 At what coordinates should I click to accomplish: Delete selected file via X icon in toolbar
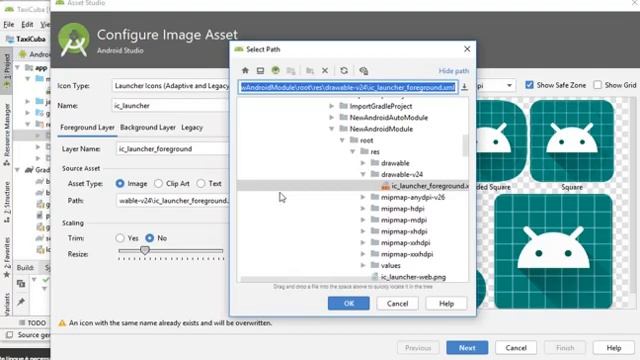[x=325, y=71]
